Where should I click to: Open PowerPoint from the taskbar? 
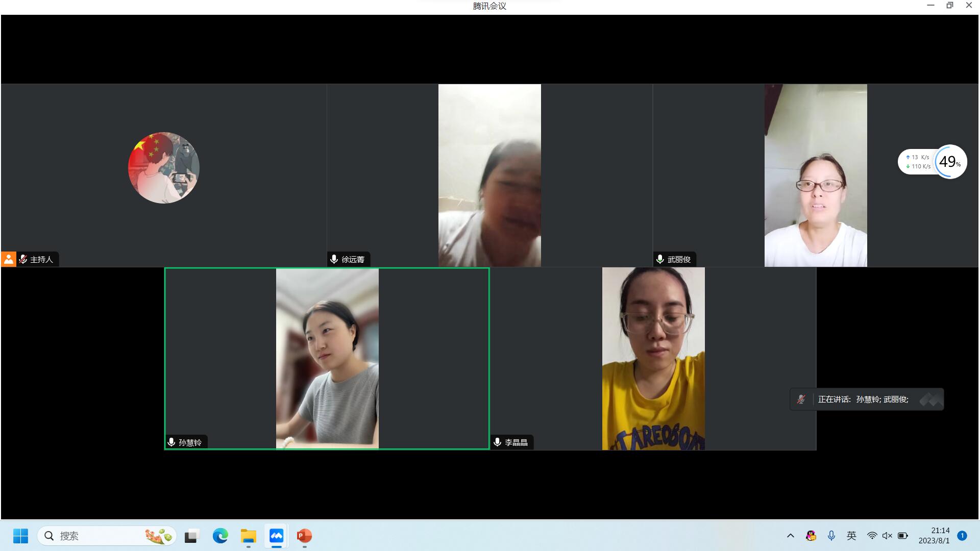coord(304,536)
